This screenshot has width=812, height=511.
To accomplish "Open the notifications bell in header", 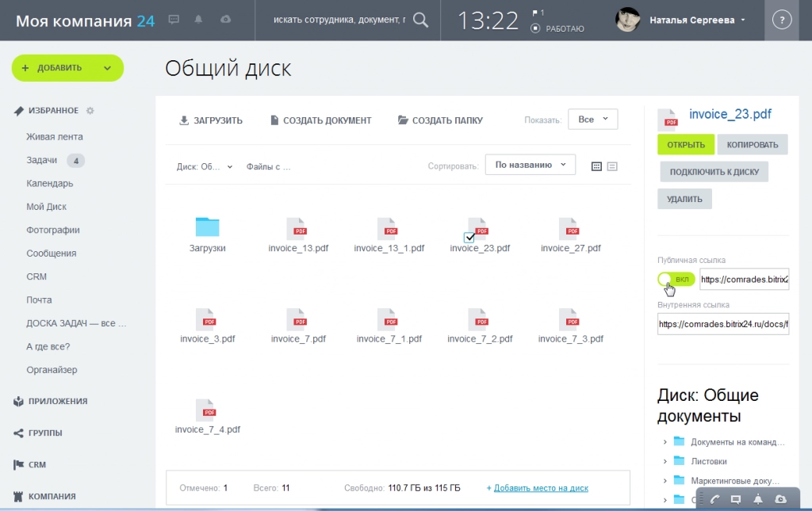I will (198, 20).
